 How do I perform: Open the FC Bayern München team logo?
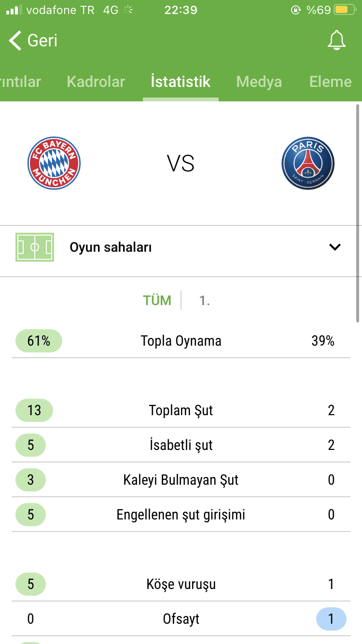click(54, 163)
